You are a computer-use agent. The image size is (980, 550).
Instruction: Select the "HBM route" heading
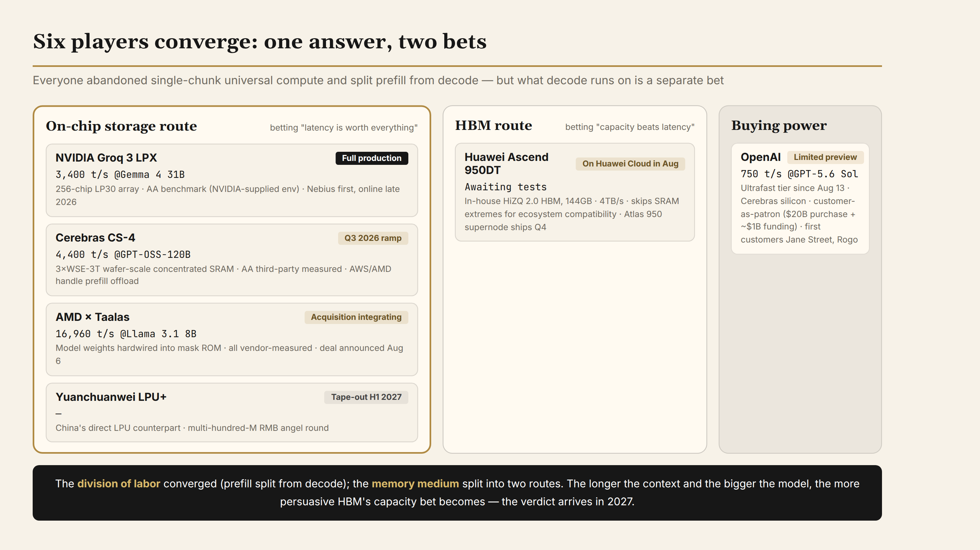tap(493, 125)
